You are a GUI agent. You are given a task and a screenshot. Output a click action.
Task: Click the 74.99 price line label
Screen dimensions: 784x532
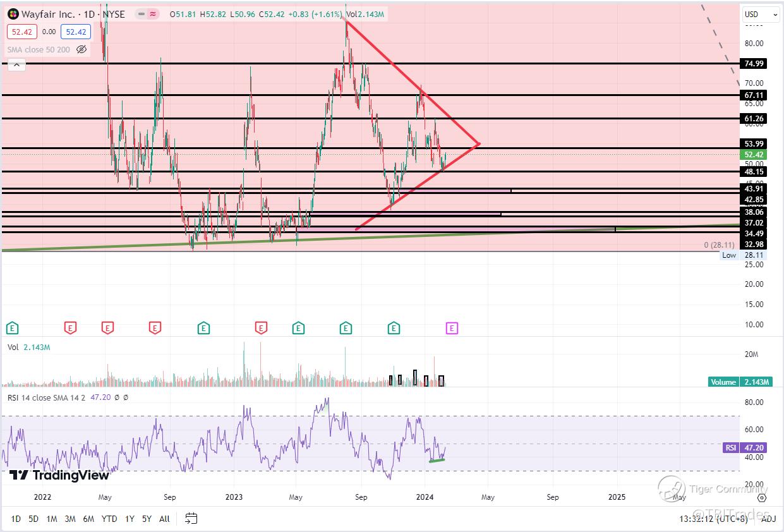pyautogui.click(x=754, y=64)
